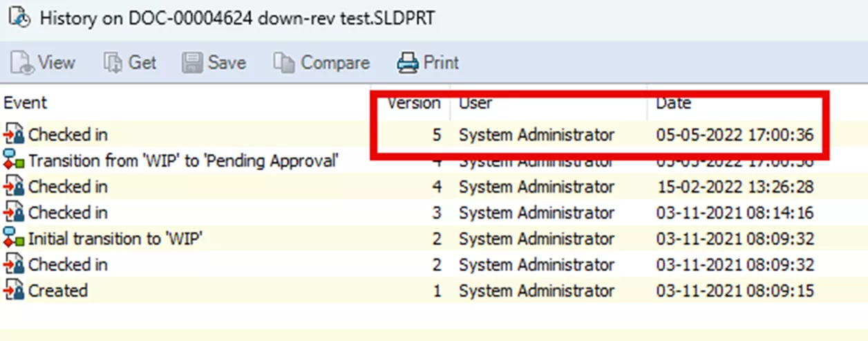Viewport: 868px width, 341px height.
Task: Click version number 3 cell
Action: pyautogui.click(x=437, y=212)
